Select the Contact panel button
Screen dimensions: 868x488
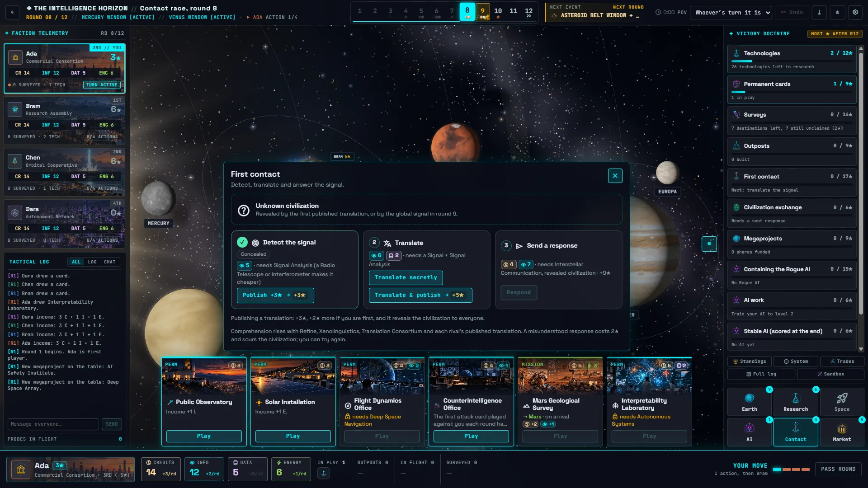point(795,432)
